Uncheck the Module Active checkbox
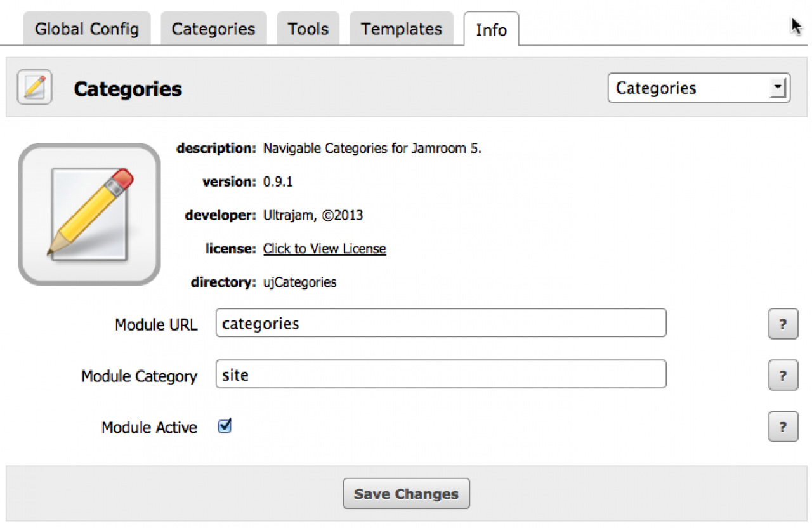This screenshot has width=812, height=528. click(225, 426)
